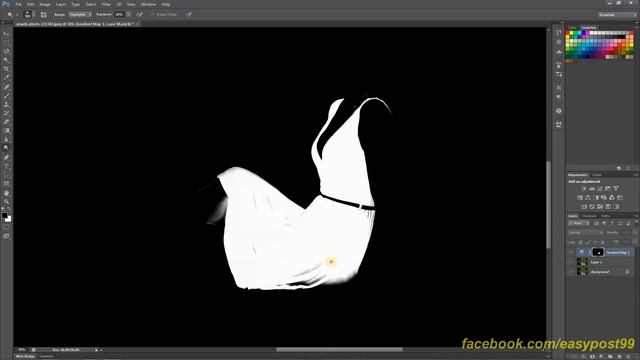Toggle visibility of Gradient Map 1 layer
Viewport: 640px width, 360px height.
[x=571, y=252]
